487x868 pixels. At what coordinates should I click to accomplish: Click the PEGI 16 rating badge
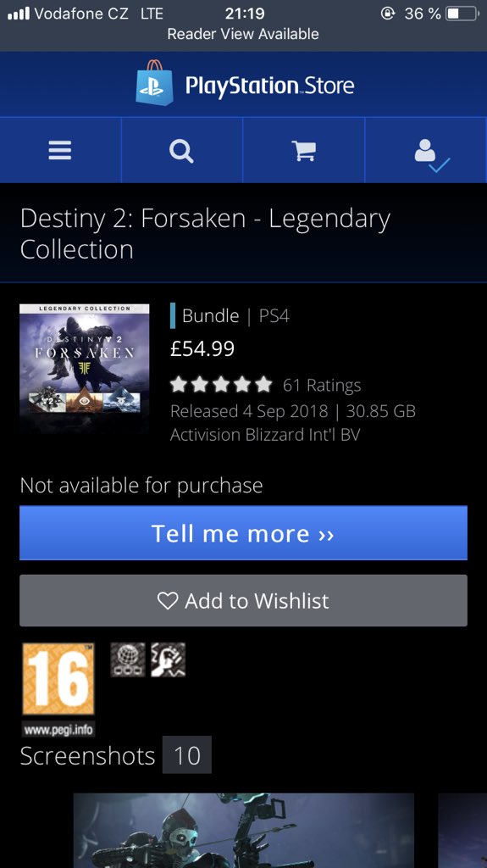tap(58, 679)
